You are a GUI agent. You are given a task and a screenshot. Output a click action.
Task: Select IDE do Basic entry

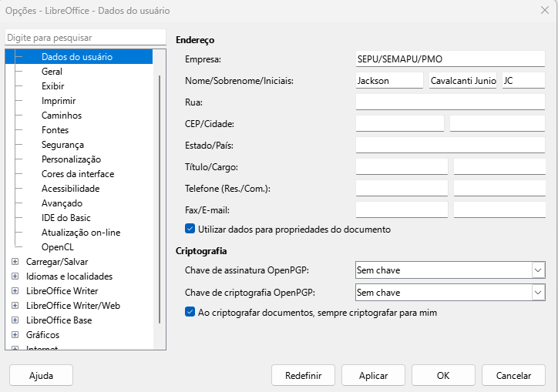coord(66,218)
